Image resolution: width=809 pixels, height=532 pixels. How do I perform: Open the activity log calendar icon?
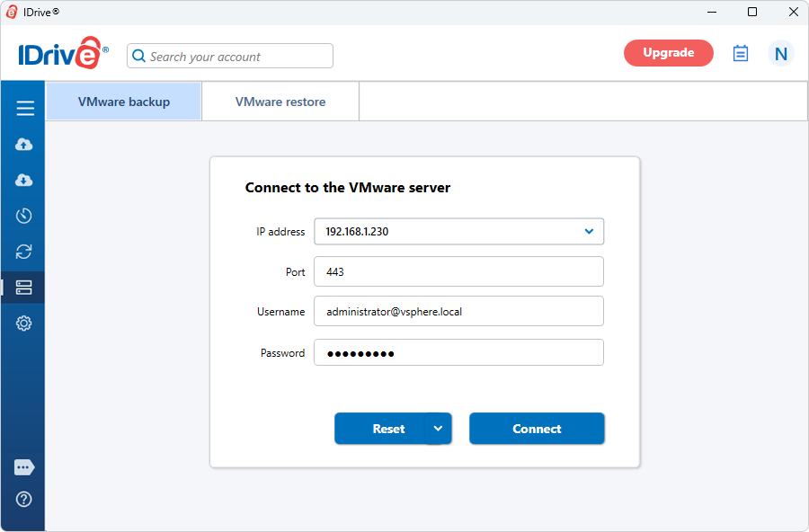click(741, 54)
